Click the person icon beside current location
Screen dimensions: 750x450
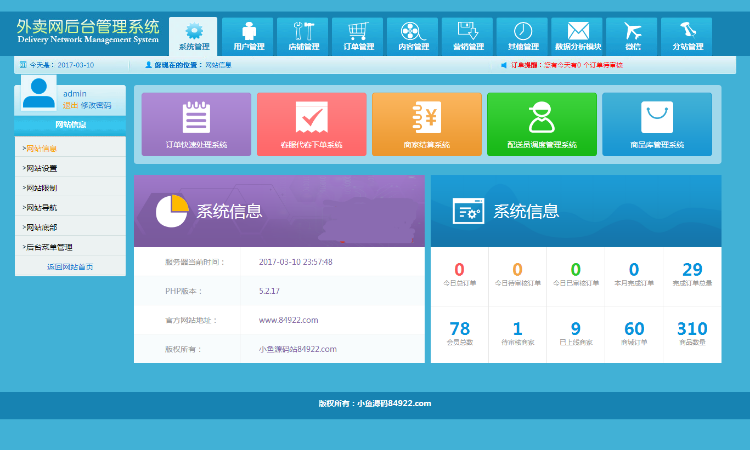tap(148, 65)
